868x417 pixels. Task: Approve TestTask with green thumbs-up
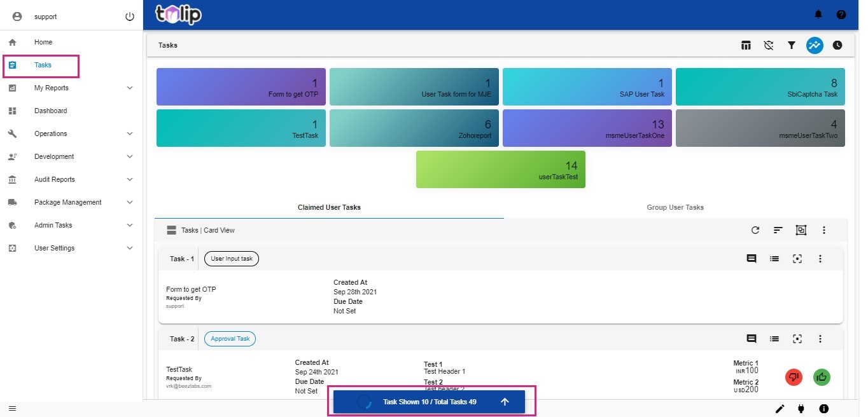822,377
